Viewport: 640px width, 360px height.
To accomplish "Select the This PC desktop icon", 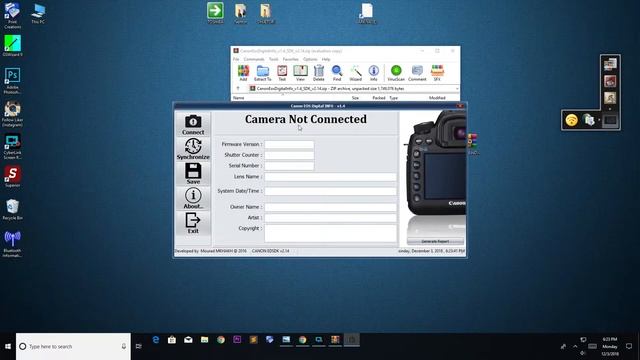I will coord(38,14).
